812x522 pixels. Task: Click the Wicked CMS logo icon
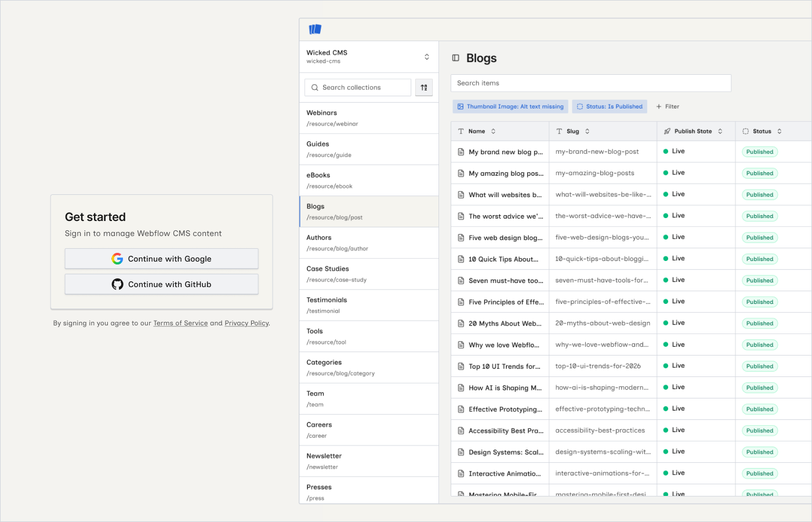pyautogui.click(x=315, y=29)
